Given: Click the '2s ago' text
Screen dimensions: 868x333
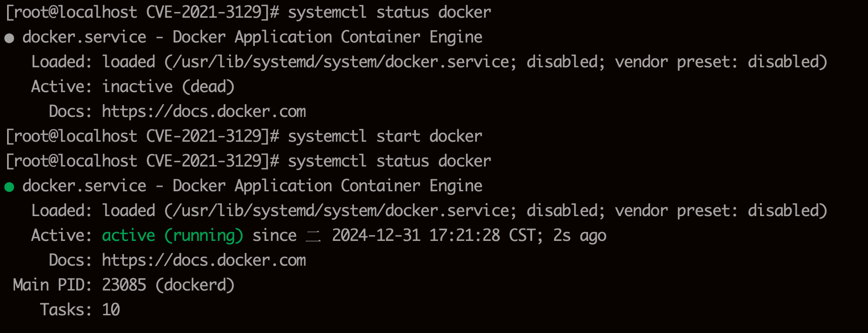Looking at the screenshot, I should coord(580,236).
